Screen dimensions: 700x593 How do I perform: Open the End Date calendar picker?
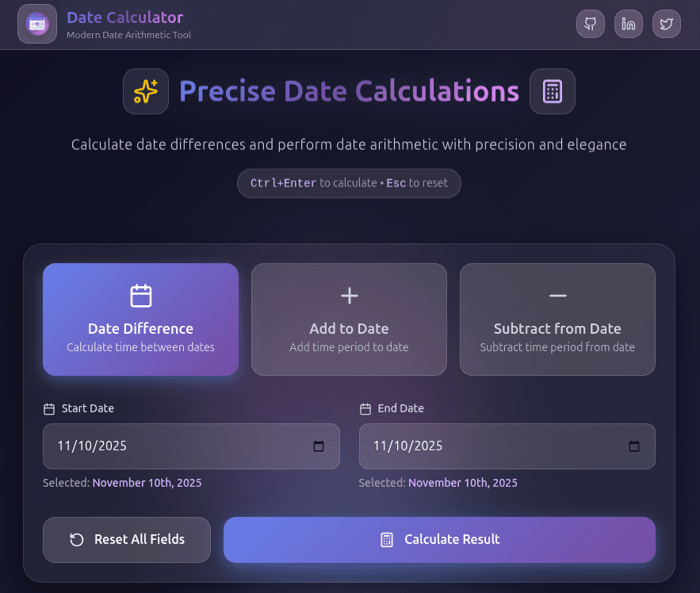click(634, 446)
